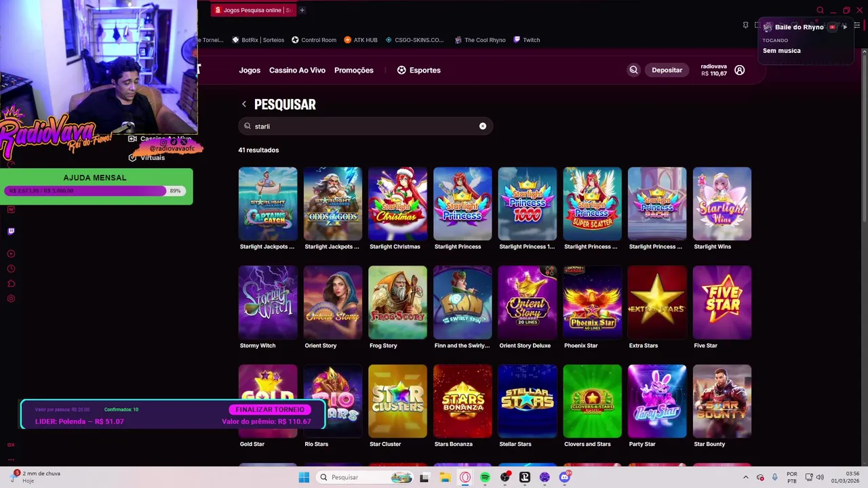Click the Depositar button
Viewport: 868px width, 488px height.
click(667, 70)
